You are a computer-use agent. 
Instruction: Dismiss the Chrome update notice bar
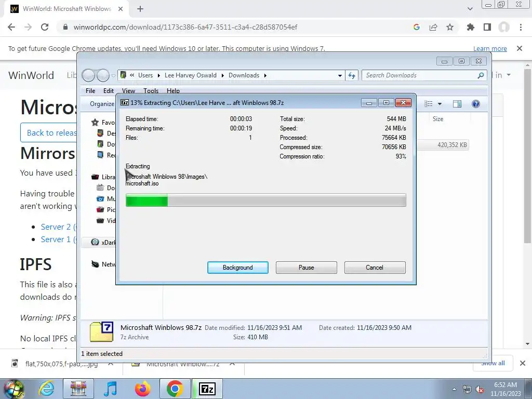[520, 48]
